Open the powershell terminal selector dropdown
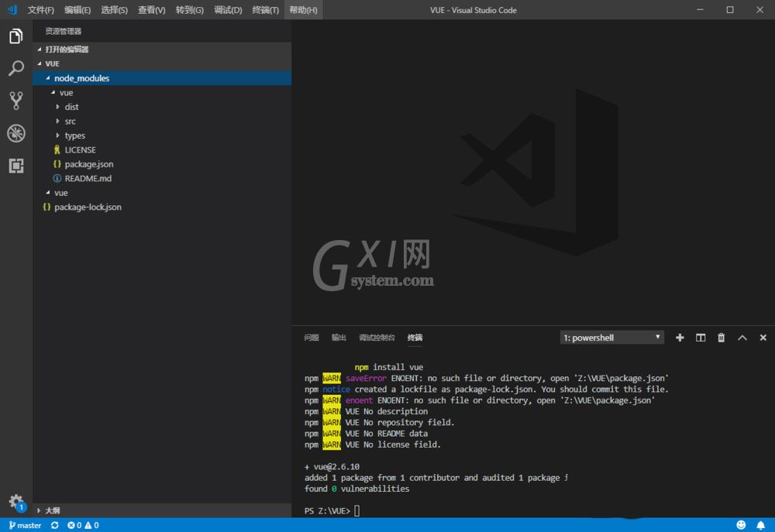The height and width of the screenshot is (532, 775). coord(612,338)
